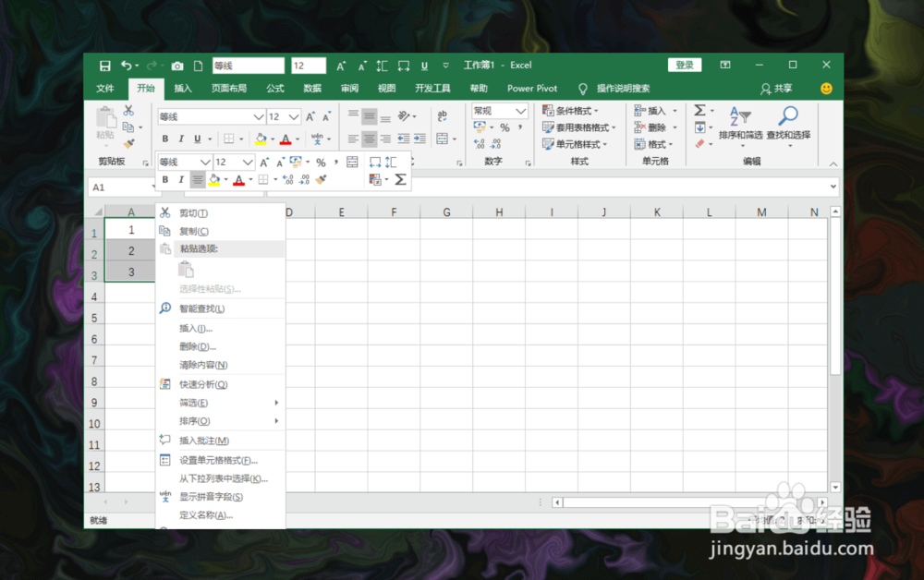Toggle Middle Align in the ribbon
The height and width of the screenshot is (580, 924).
click(369, 116)
